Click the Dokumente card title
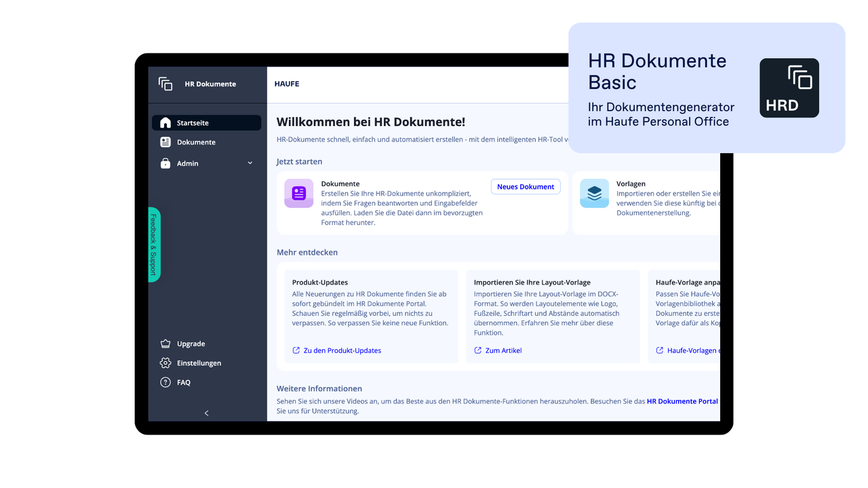868x488 pixels. click(340, 184)
